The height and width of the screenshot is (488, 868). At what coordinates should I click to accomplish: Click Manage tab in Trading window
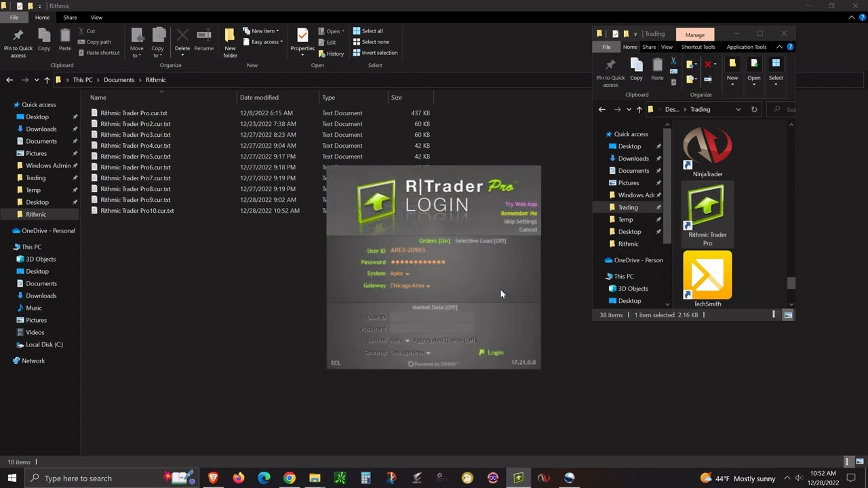click(x=695, y=35)
